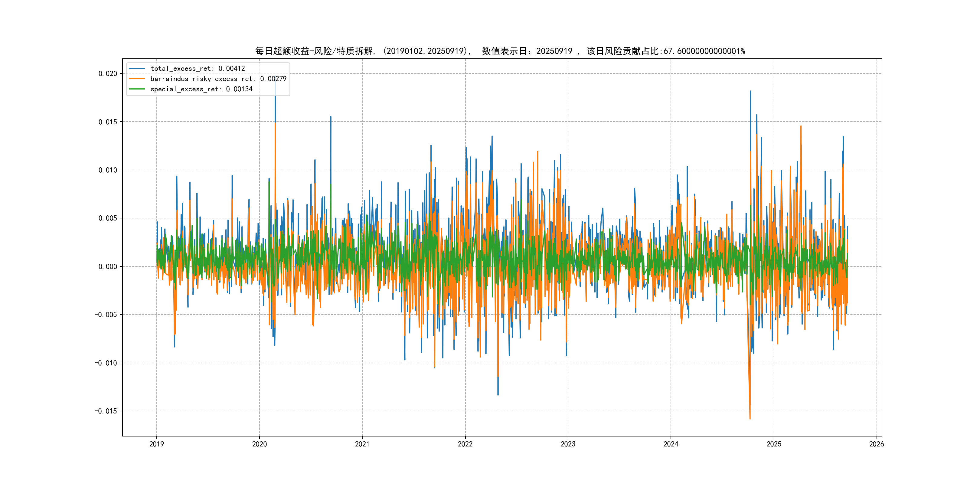Click the 2022 x-axis tick label
Image resolution: width=980 pixels, height=490 pixels.
click(x=465, y=444)
